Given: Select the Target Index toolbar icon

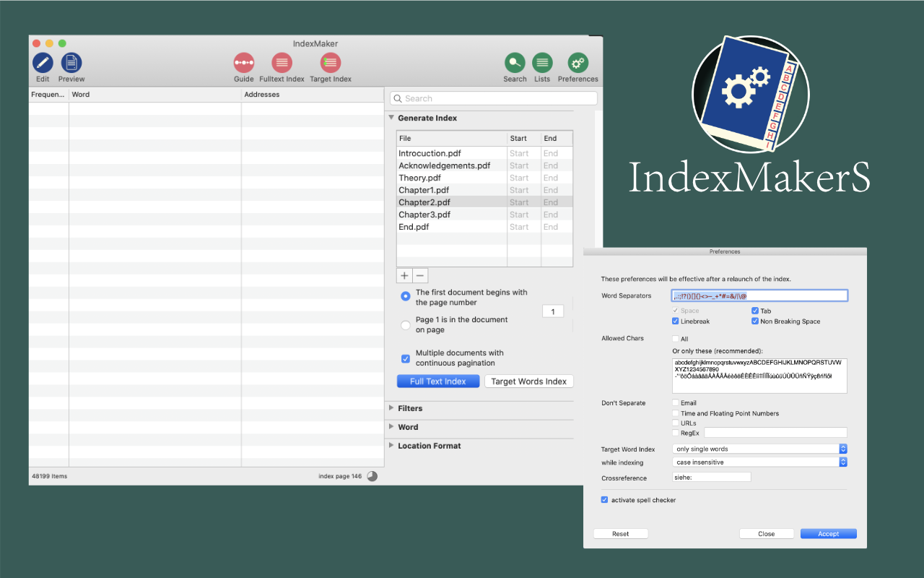Looking at the screenshot, I should click(x=331, y=63).
